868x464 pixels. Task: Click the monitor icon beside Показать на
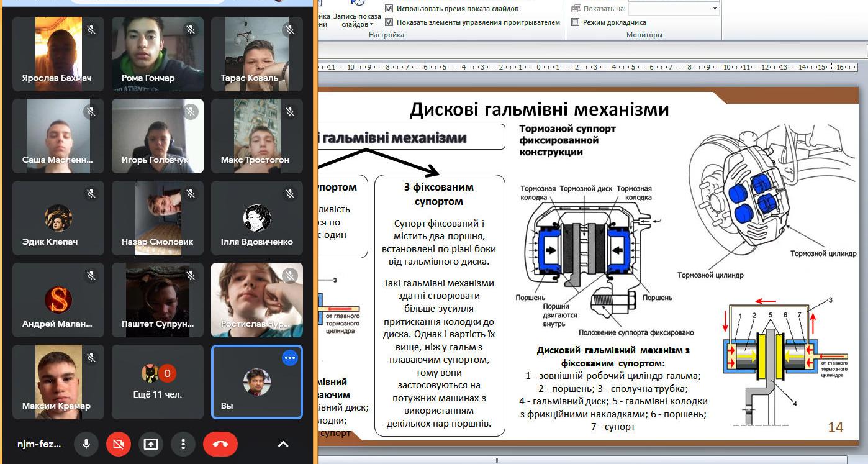pyautogui.click(x=576, y=9)
